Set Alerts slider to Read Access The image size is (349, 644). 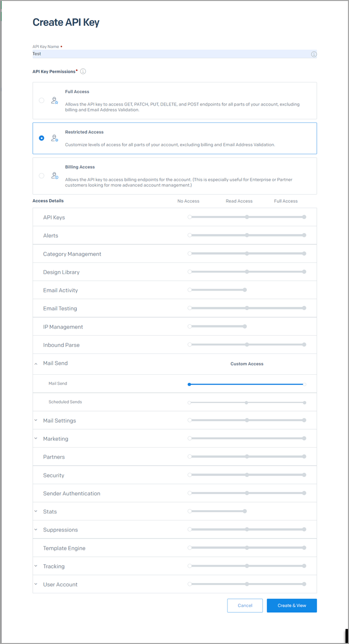[x=247, y=235]
